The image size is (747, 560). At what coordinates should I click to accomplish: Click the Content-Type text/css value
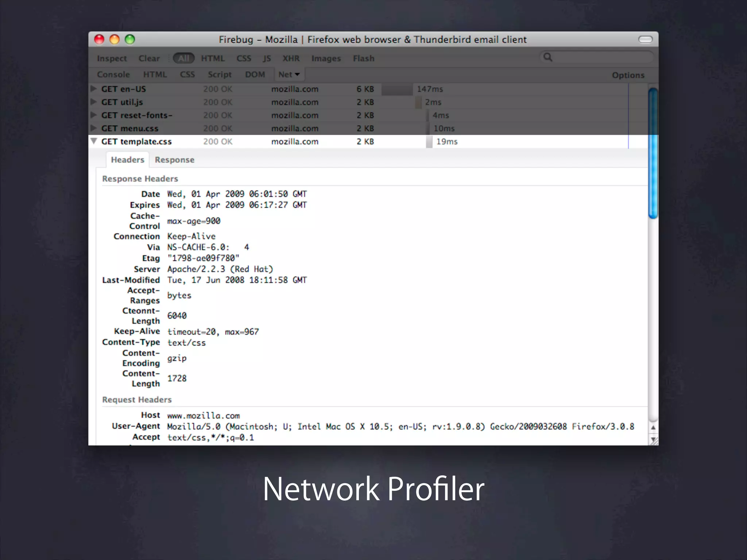click(x=186, y=343)
